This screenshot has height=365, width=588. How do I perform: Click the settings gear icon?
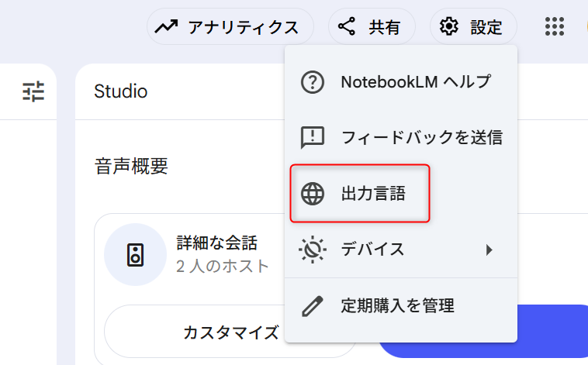tap(448, 26)
